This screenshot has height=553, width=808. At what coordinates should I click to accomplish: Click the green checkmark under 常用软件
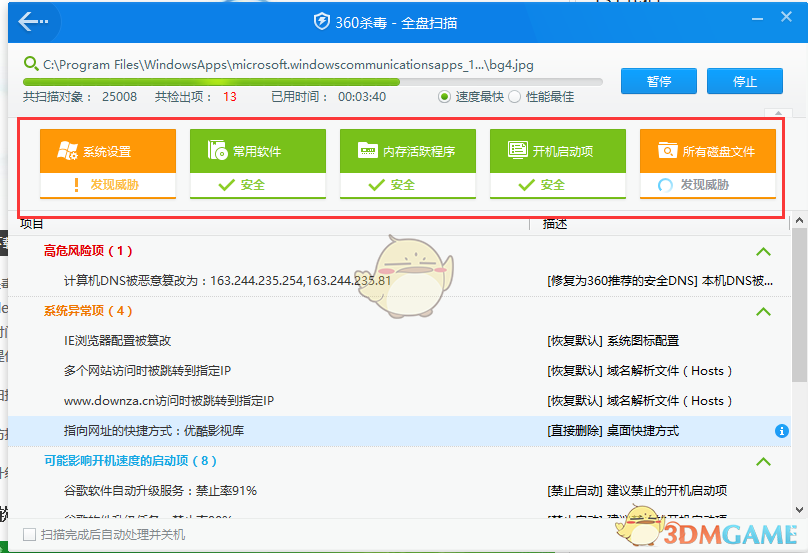(x=226, y=185)
